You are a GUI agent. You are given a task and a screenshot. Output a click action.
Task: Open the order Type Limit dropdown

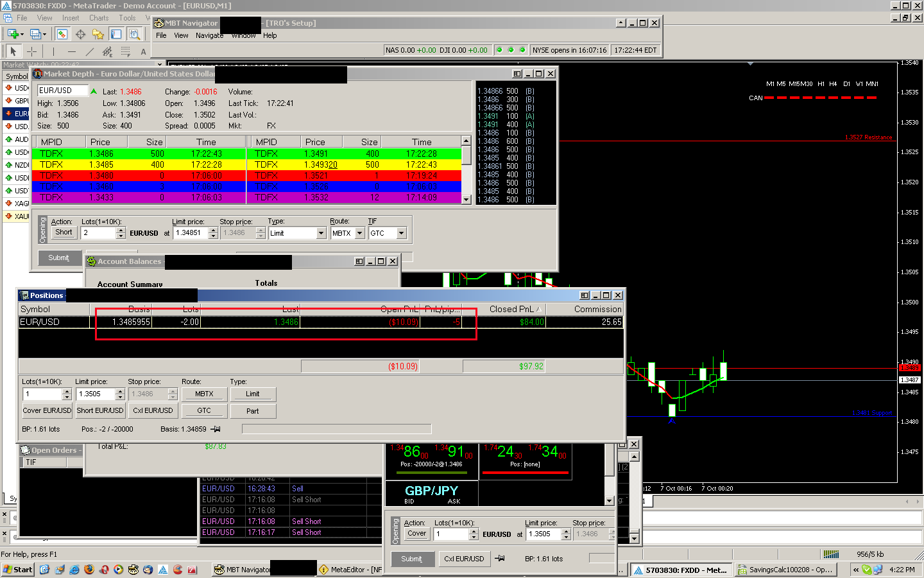click(321, 233)
